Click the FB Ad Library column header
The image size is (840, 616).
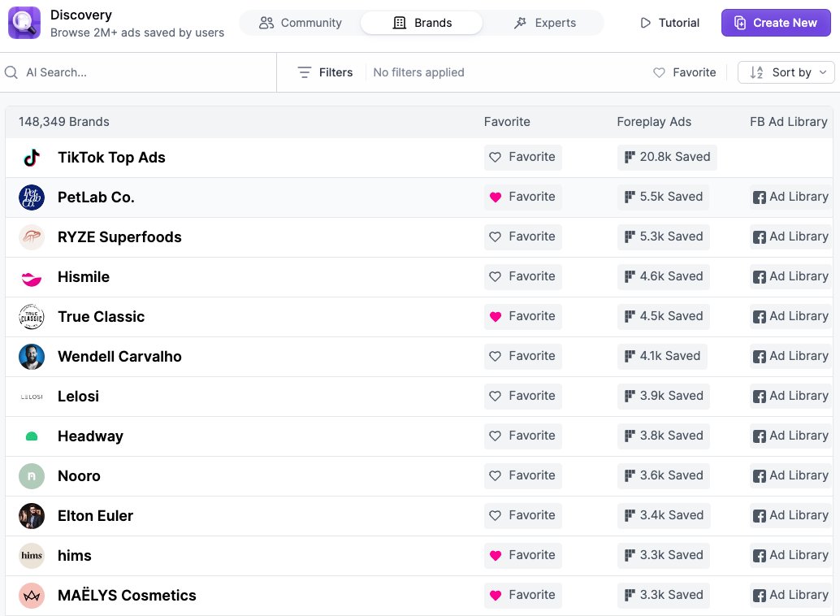789,122
